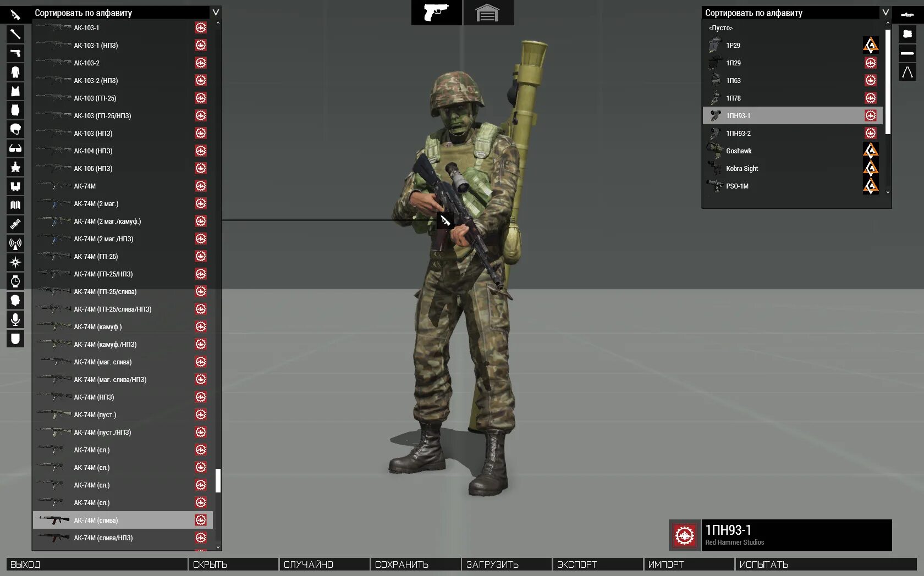Select the radio category icon
The image size is (924, 576).
[x=15, y=243]
